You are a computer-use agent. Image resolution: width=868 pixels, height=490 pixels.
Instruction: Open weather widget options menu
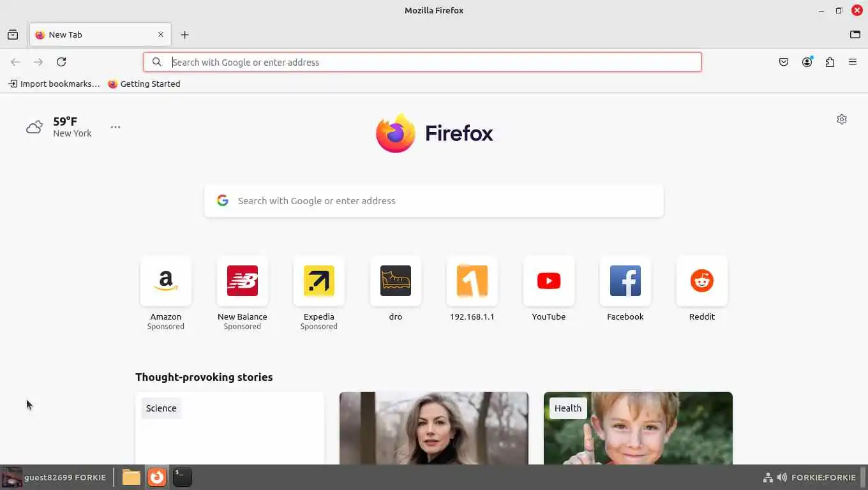click(116, 127)
